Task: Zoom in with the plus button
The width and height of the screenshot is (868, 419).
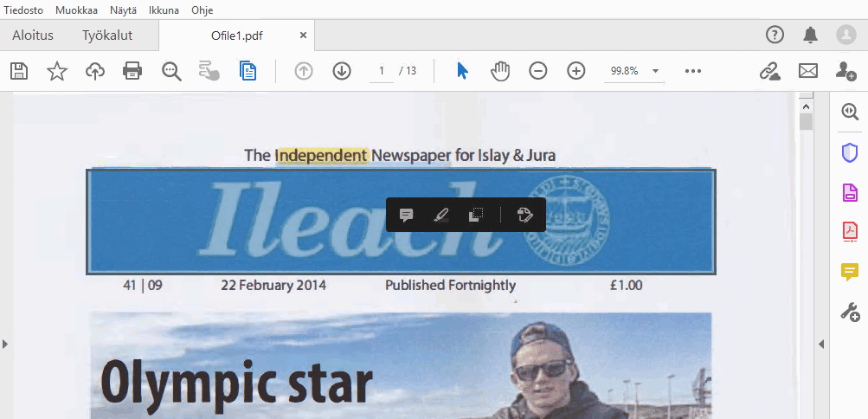Action: (x=576, y=71)
